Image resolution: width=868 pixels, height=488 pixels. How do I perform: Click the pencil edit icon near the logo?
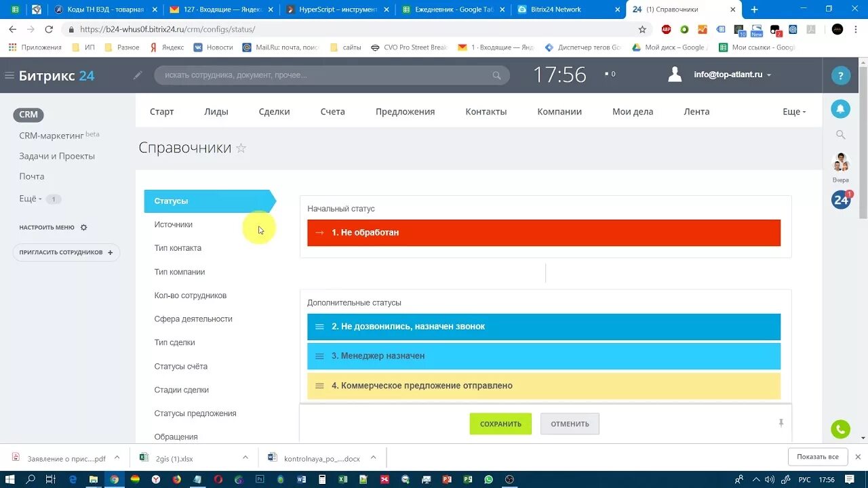pos(138,75)
